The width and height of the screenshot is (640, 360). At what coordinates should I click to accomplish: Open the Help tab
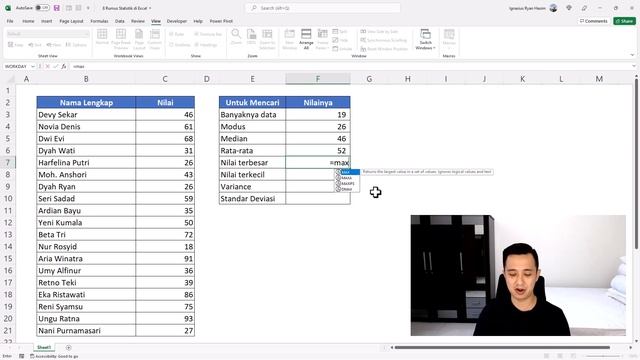point(198,21)
